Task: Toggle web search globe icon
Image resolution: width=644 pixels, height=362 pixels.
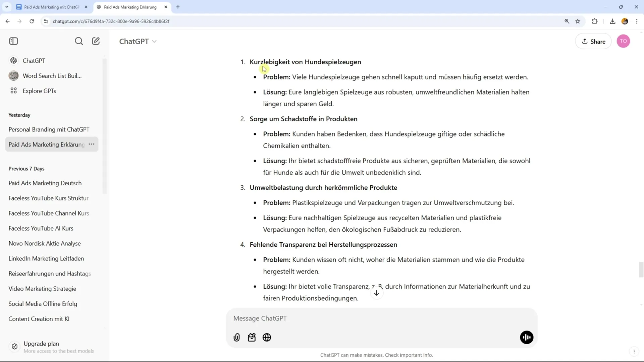Action: point(267,338)
